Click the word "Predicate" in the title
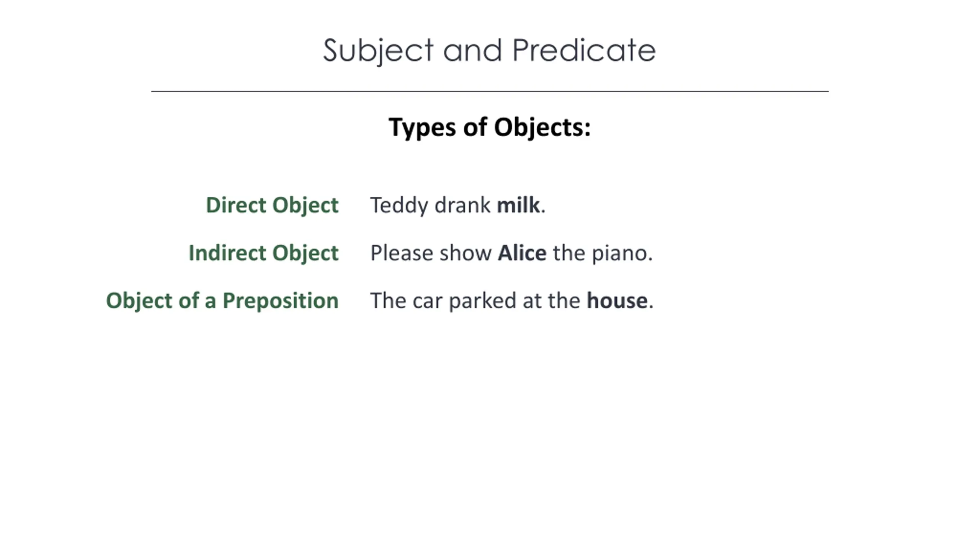 (584, 51)
